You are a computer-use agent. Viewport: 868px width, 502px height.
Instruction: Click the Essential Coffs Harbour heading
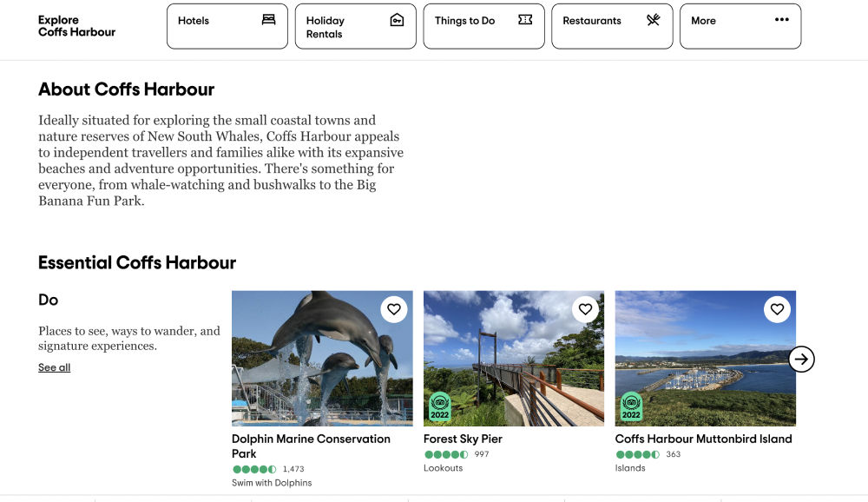(137, 262)
